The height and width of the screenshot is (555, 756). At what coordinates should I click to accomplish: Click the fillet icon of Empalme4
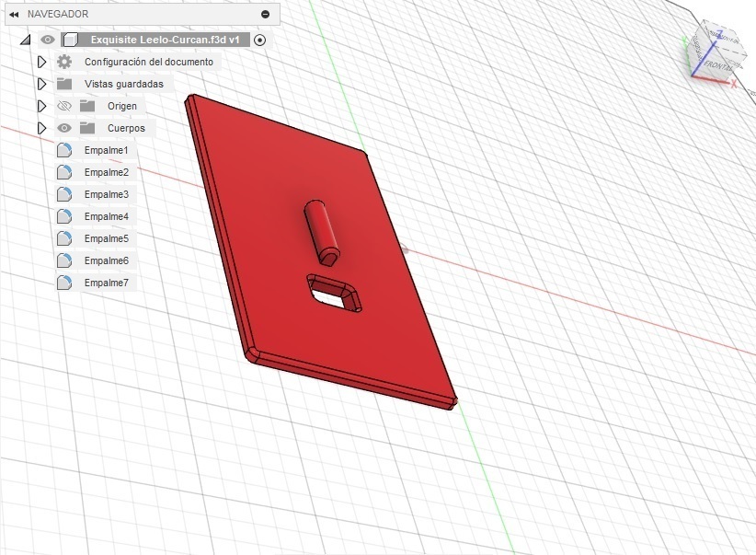[x=64, y=216]
